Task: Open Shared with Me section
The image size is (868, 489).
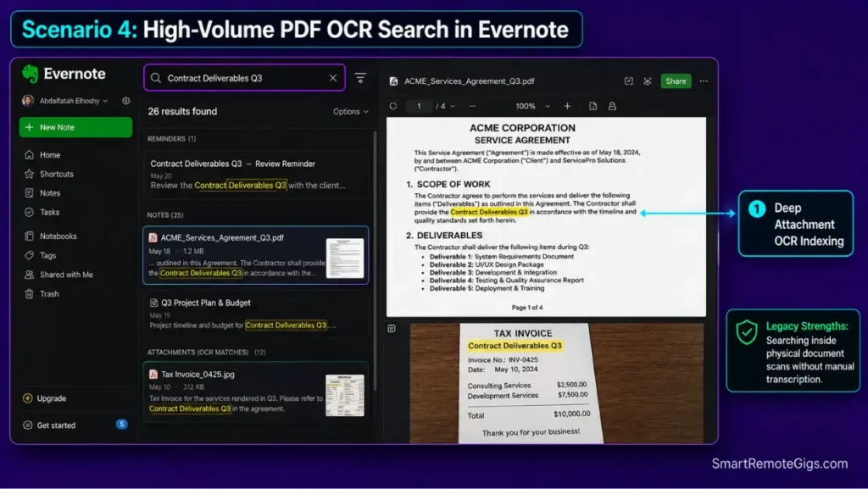Action: click(x=66, y=275)
